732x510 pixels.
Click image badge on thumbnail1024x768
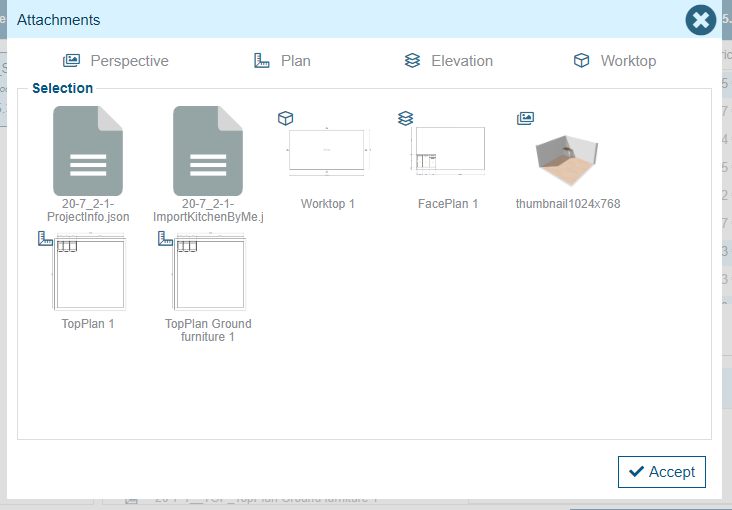pos(525,118)
